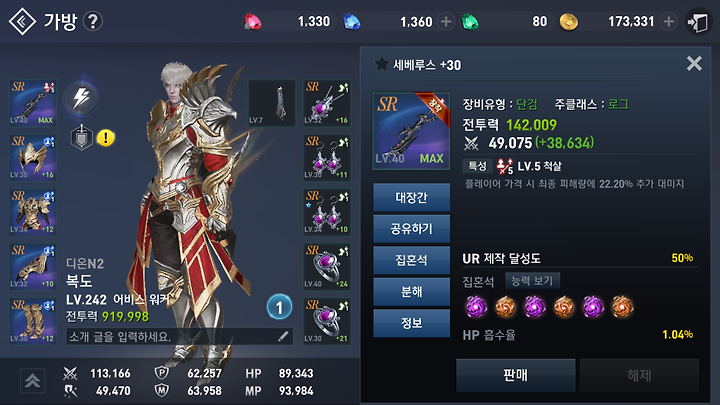Open the 대장간 menu button
720x405 pixels.
point(411,197)
